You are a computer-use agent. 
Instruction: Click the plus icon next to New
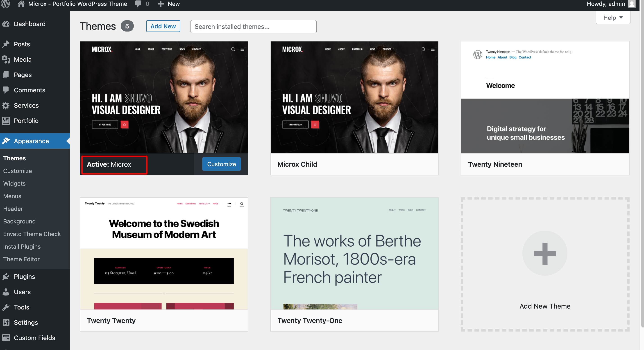(x=161, y=4)
